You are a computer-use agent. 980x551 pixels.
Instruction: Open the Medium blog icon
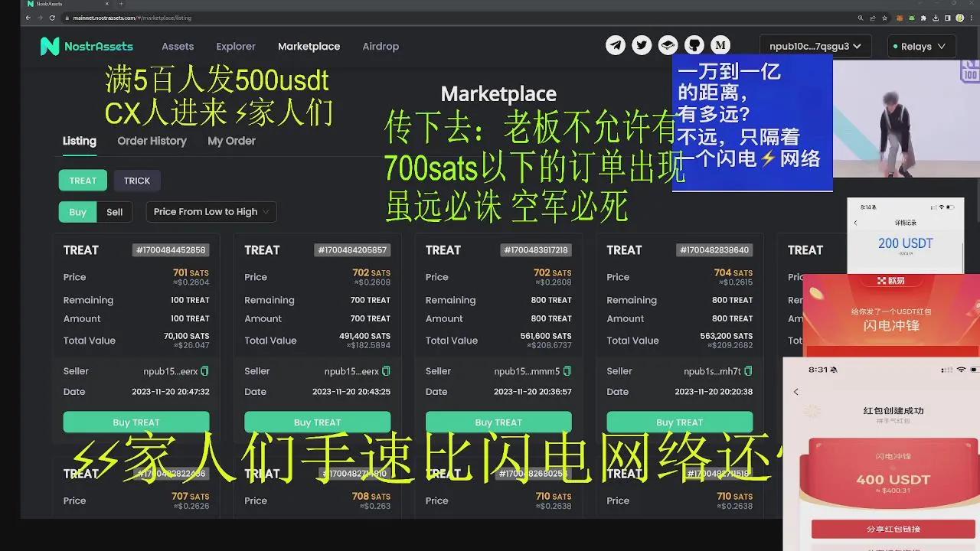[720, 46]
